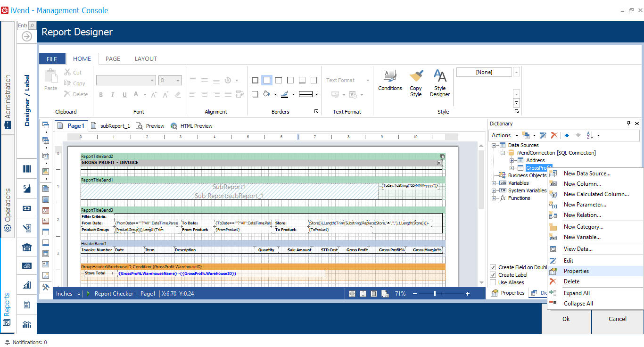This screenshot has height=347, width=644.
Task: Open the Conditions dialog in the ribbon
Action: point(390,80)
